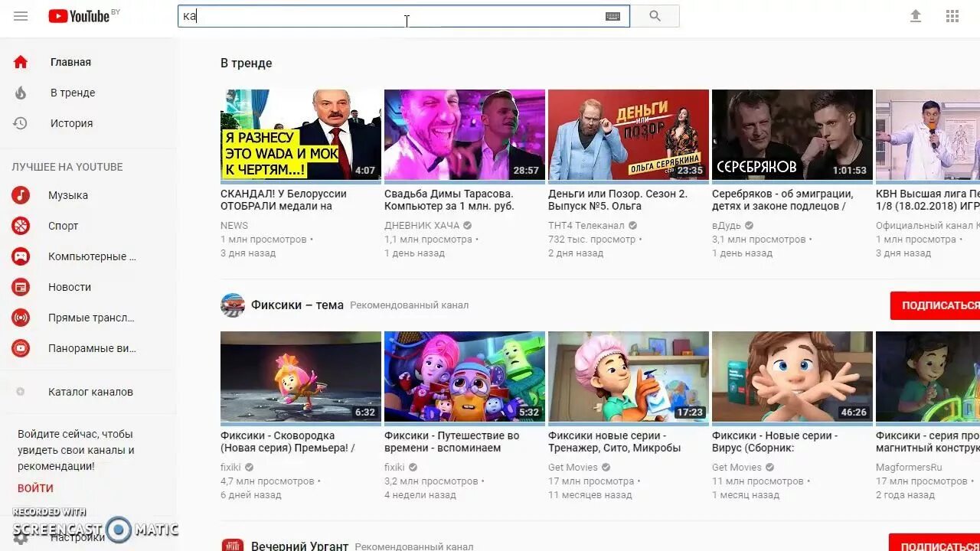
Task: Click verified badge next to вДудь
Action: pos(750,226)
